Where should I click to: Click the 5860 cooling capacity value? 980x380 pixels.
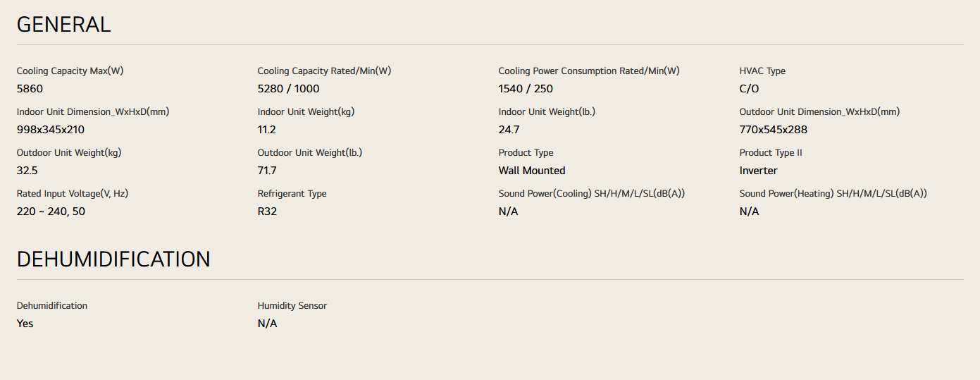(x=30, y=89)
